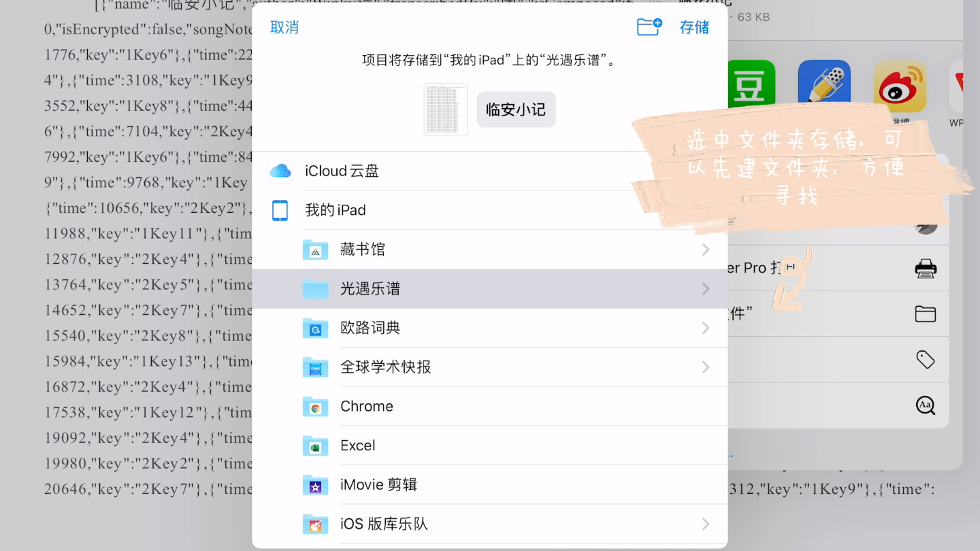
Task: Choose the Chrome folder
Action: point(490,406)
